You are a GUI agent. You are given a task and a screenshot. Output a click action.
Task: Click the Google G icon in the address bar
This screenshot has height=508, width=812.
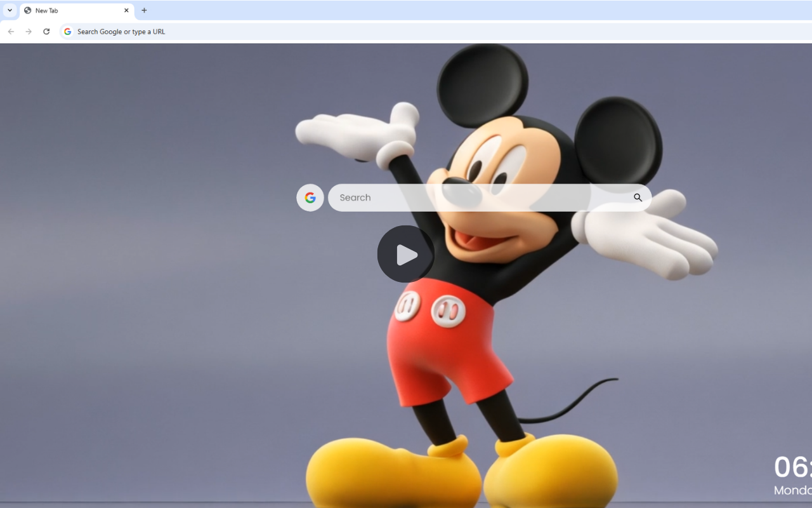tap(67, 31)
